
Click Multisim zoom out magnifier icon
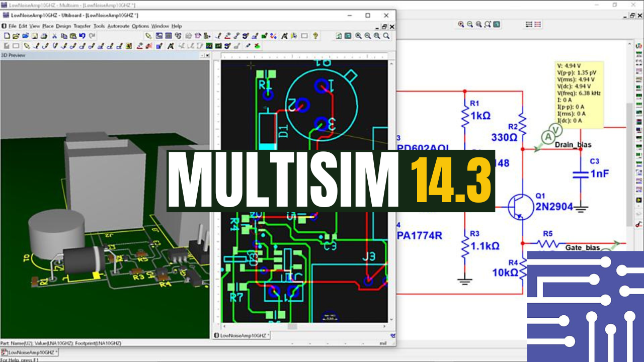pos(469,24)
